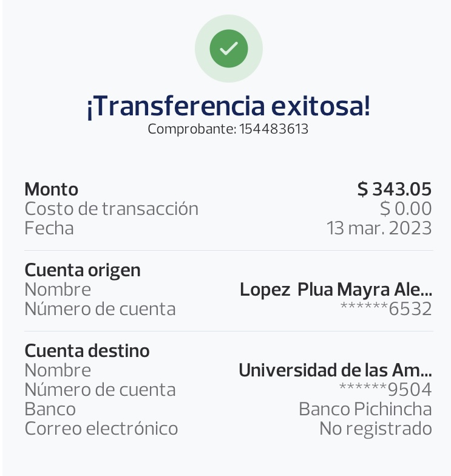This screenshot has height=476, width=451.
Task: Select the Comprobante number 154483613
Action: point(274,129)
